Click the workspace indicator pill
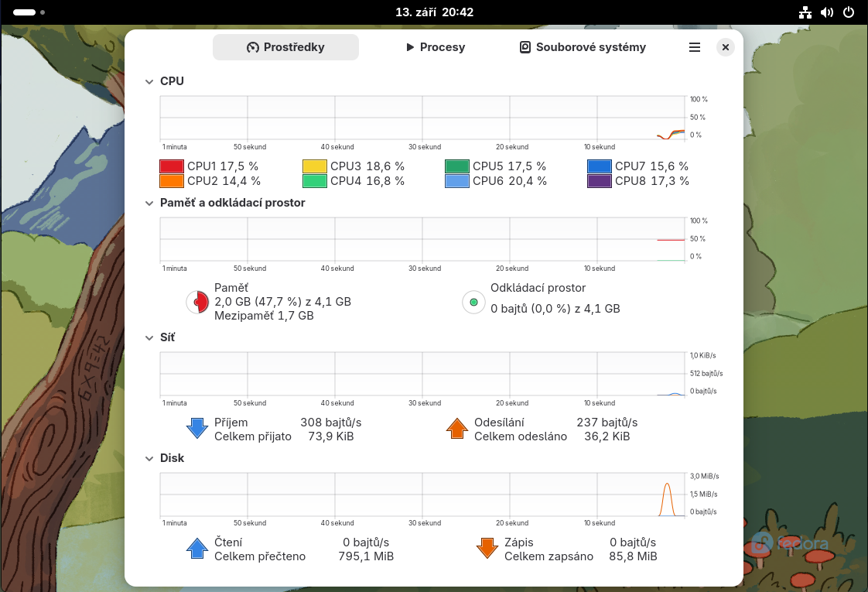This screenshot has width=868, height=592. click(x=24, y=12)
